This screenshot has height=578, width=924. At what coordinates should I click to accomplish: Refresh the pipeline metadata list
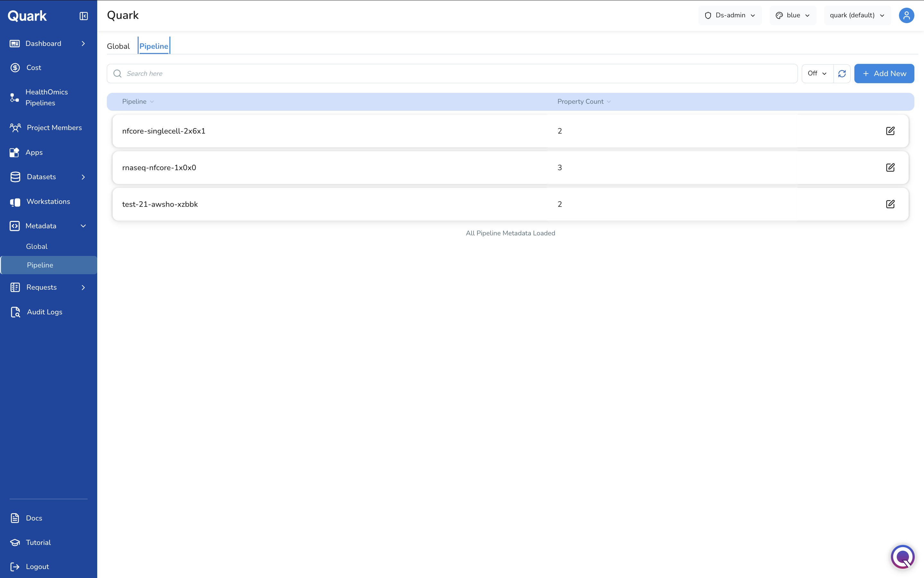point(842,74)
